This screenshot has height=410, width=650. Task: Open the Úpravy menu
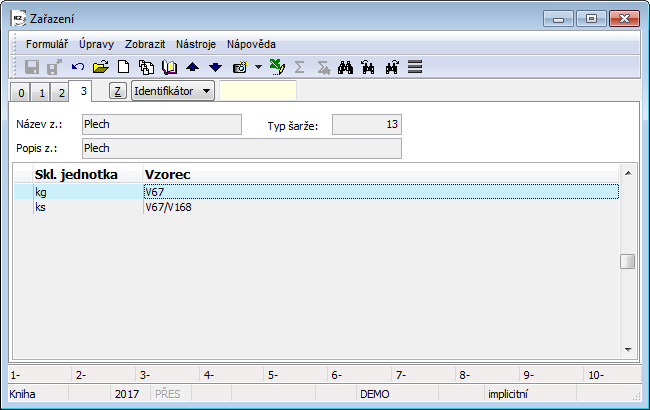[96, 44]
